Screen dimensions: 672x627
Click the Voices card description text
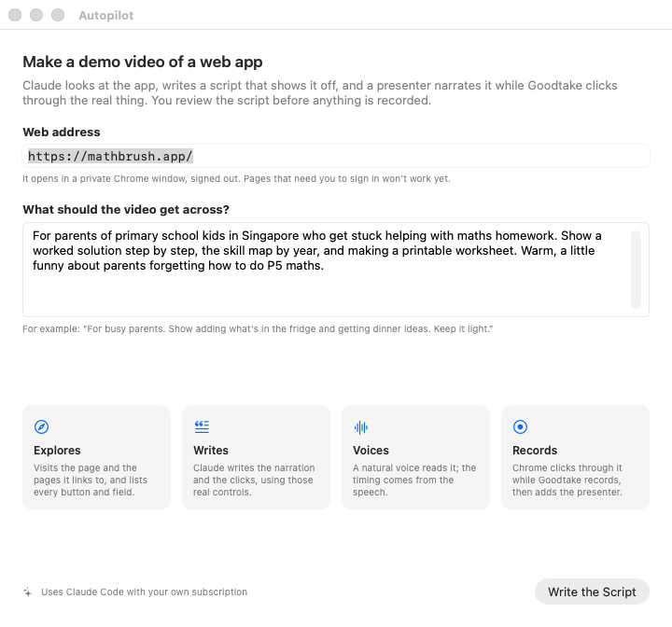pos(414,480)
